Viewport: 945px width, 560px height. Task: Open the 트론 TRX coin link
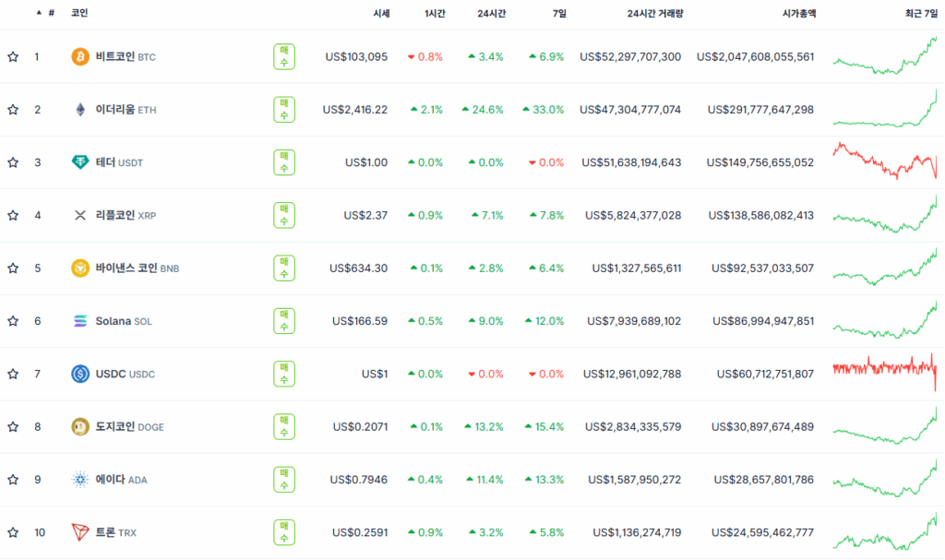(115, 533)
